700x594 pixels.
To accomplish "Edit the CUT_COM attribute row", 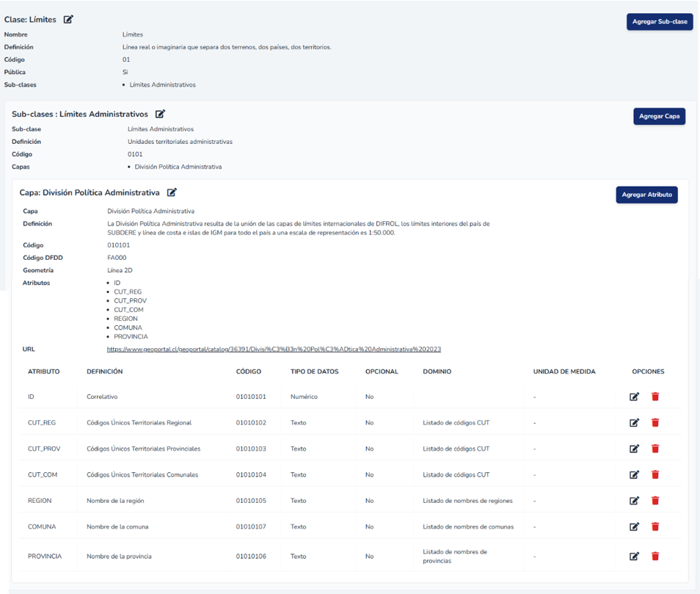I will pos(634,474).
